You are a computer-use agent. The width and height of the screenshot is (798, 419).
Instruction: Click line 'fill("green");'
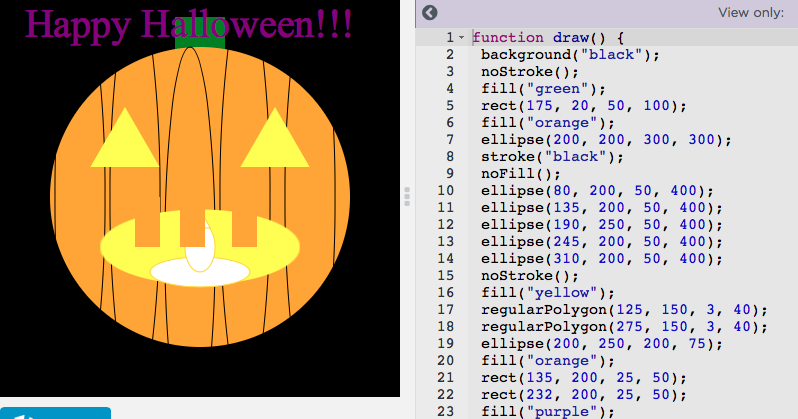[543, 89]
